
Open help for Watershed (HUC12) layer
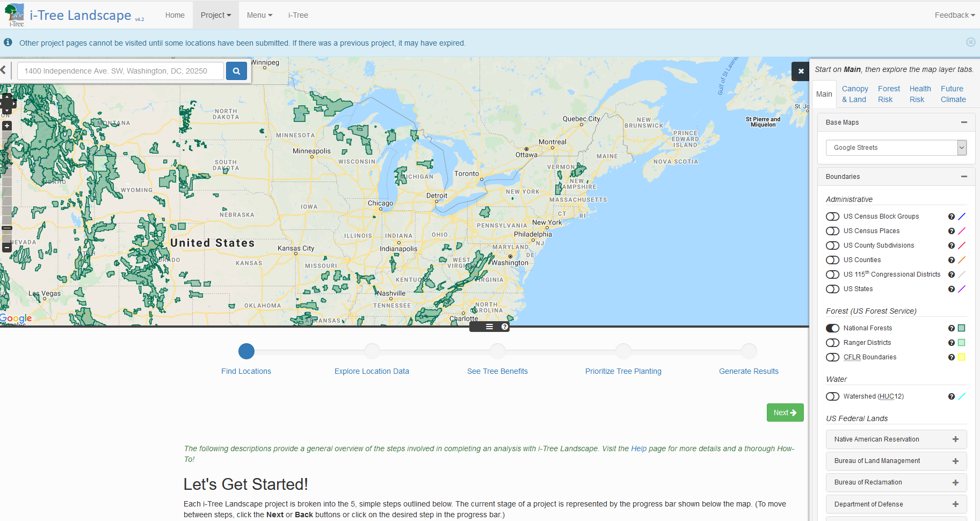(x=952, y=396)
